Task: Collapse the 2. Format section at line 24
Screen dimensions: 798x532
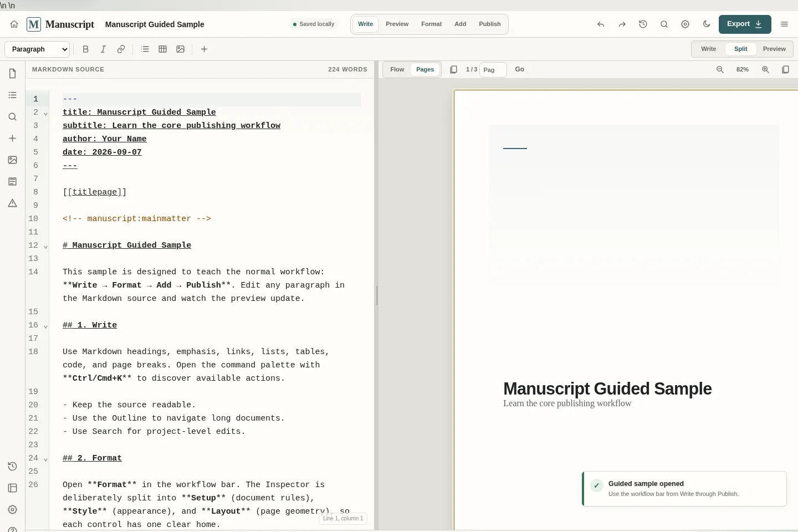Action: (x=45, y=459)
